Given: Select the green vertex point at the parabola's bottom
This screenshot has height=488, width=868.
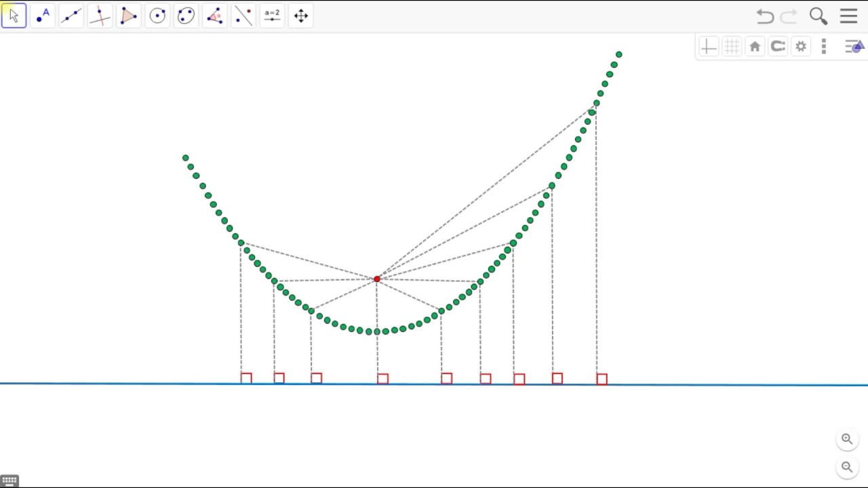Looking at the screenshot, I should [377, 331].
